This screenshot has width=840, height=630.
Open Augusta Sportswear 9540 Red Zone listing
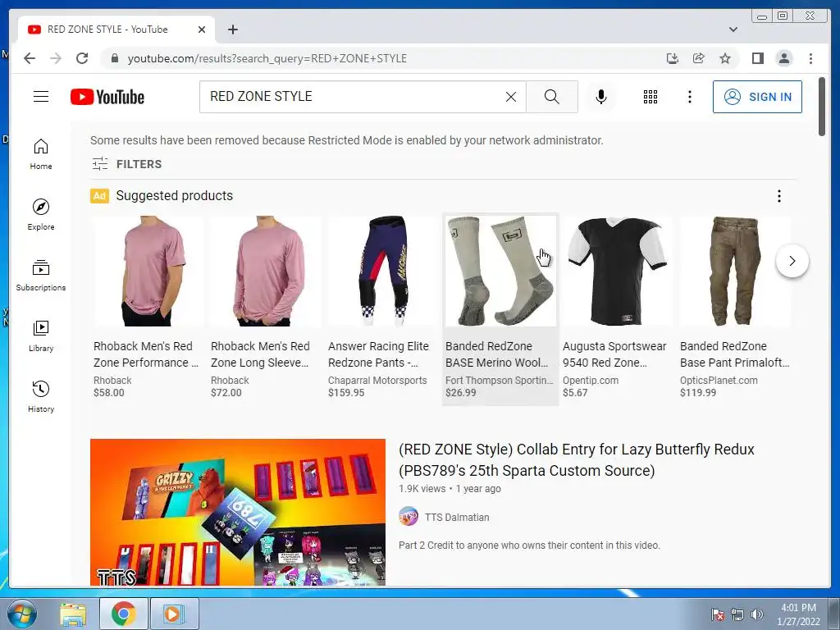614,354
